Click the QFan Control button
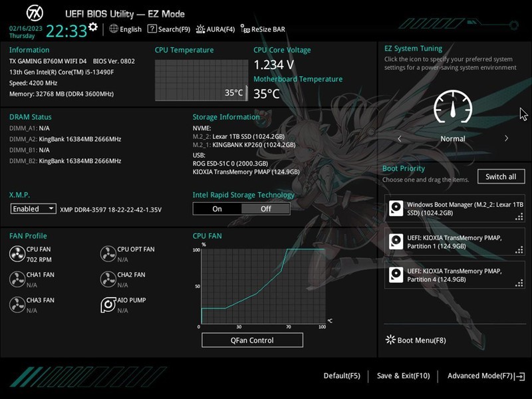Viewport: 532px width, 399px height. click(252, 340)
